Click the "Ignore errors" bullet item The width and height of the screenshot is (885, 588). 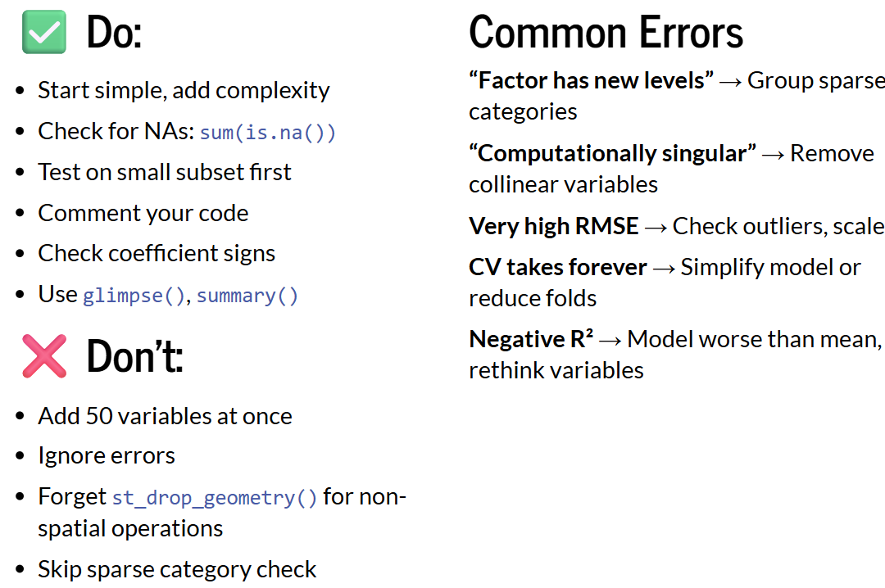107,456
